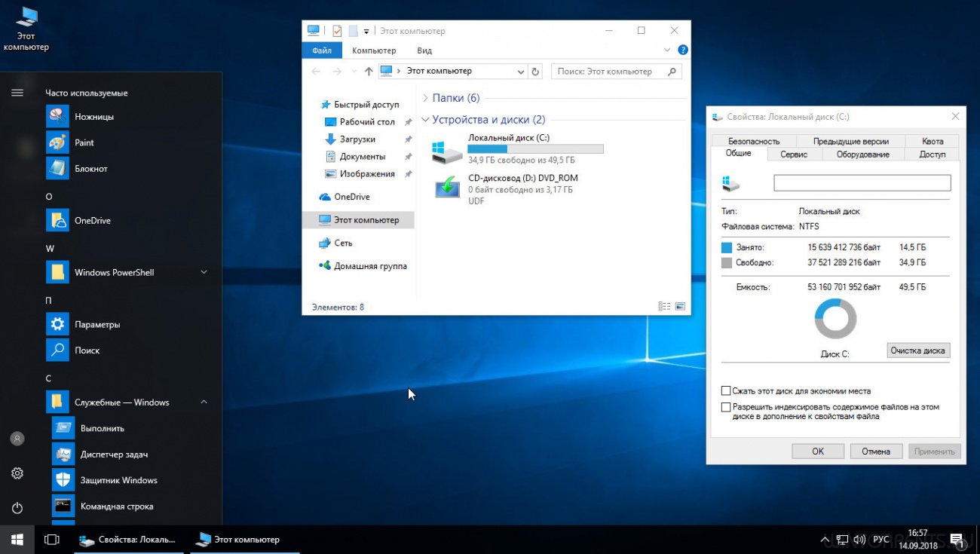The width and height of the screenshot is (980, 554).
Task: Toggle 'Разрешить индексировать' checkbox
Action: (x=726, y=407)
